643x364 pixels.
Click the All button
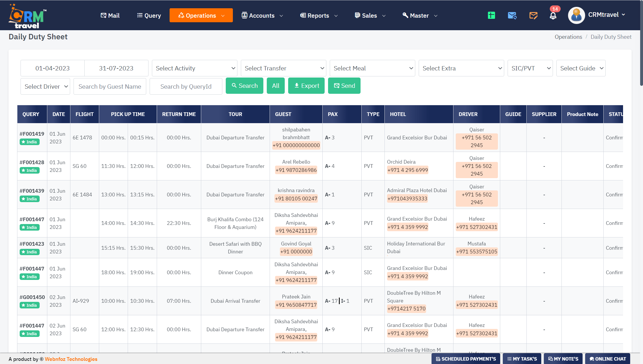(276, 86)
